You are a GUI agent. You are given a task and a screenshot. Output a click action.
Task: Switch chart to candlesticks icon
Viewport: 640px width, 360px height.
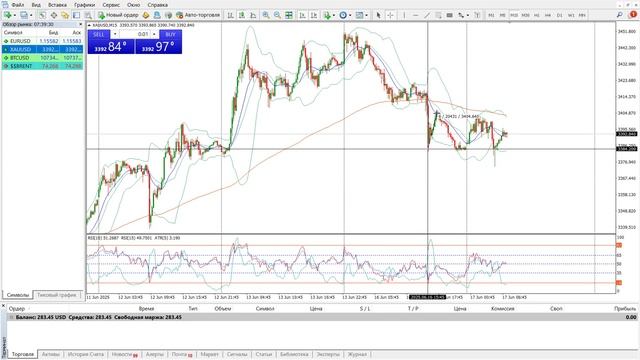point(242,15)
